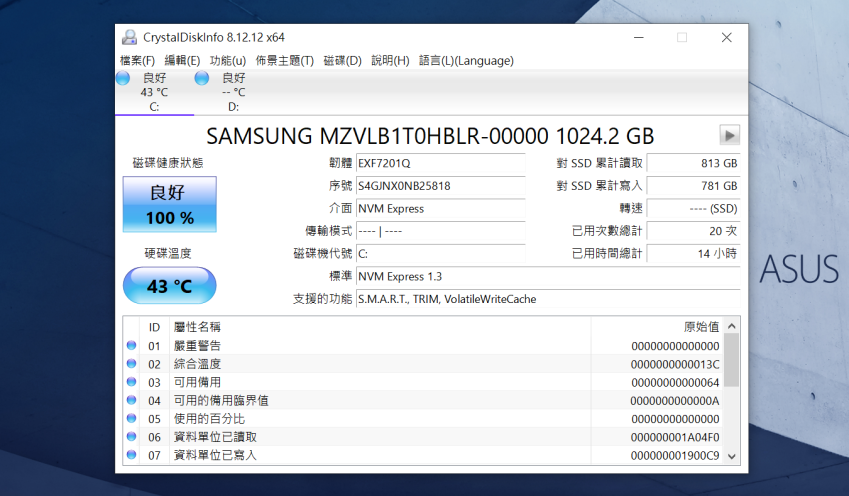Click the power on hours value 14 小時
This screenshot has width=849, height=496.
point(694,253)
